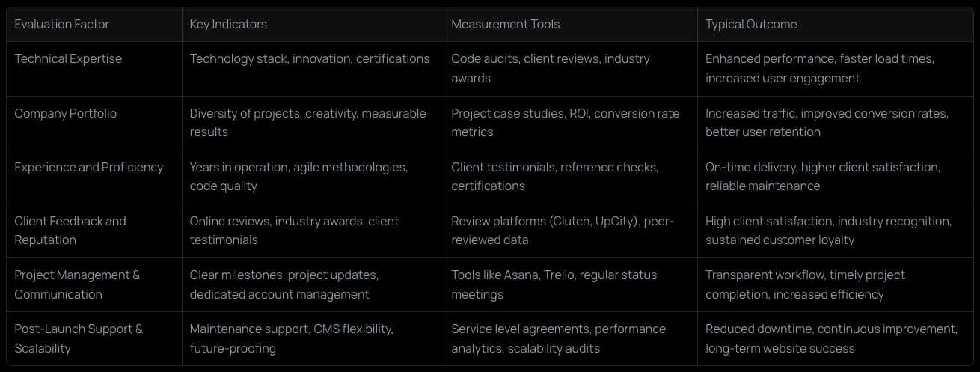Select the Company Portfolio cell
980x372 pixels.
94,123
